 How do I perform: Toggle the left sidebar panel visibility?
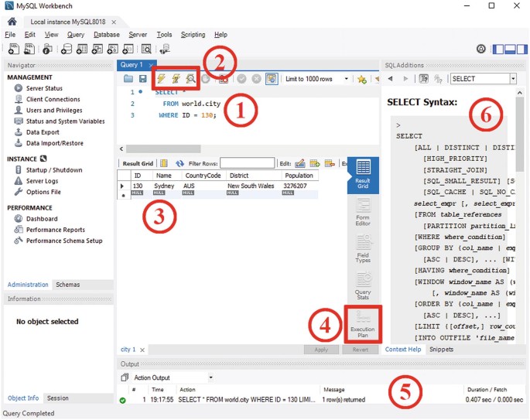tap(499, 49)
